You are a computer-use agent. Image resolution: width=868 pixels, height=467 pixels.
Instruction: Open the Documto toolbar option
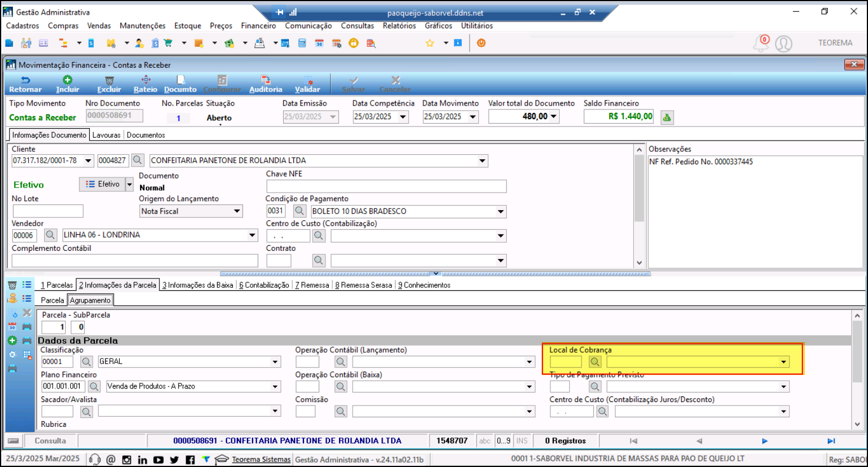pos(180,84)
